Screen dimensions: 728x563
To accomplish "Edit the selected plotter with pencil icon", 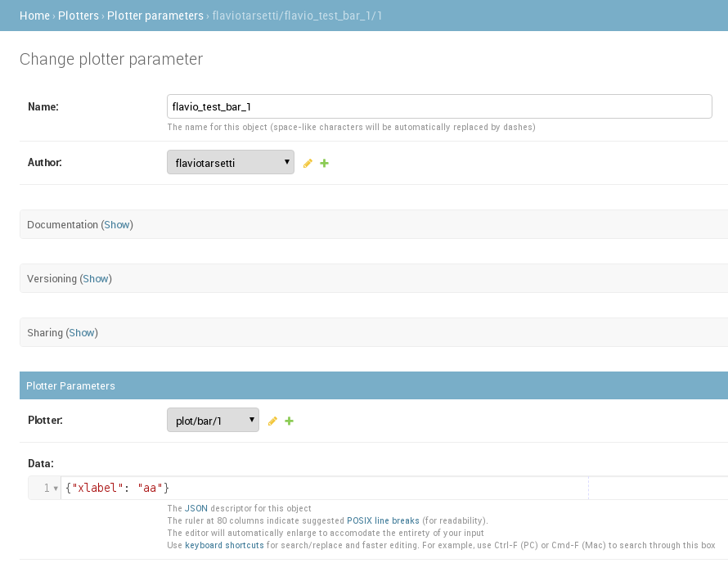I will 272,421.
